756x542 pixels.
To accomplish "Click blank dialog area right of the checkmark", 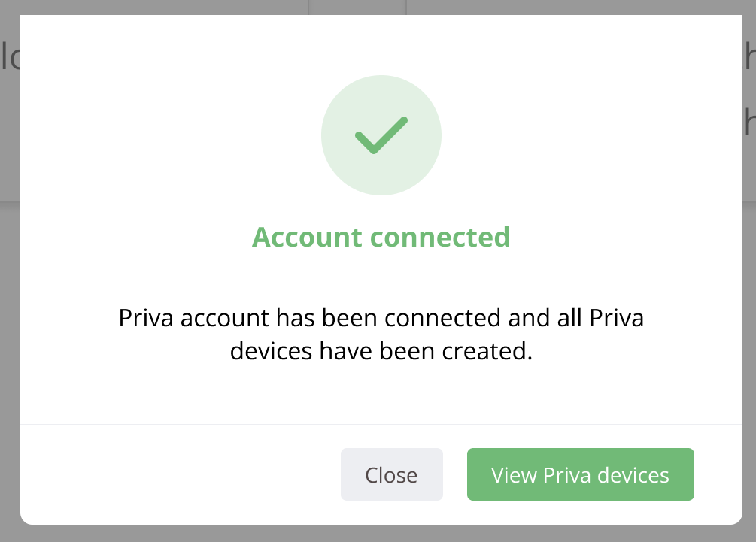I will pyautogui.click(x=587, y=135).
